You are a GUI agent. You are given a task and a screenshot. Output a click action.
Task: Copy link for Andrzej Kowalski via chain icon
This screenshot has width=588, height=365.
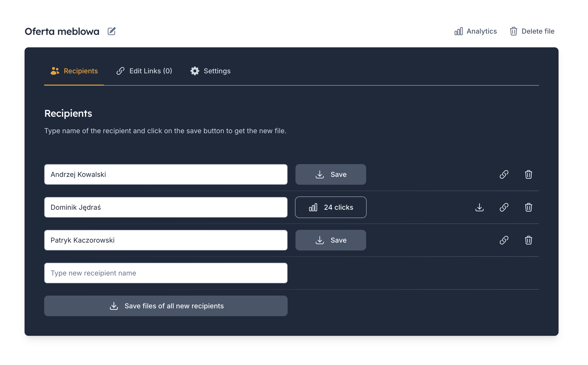point(504,174)
